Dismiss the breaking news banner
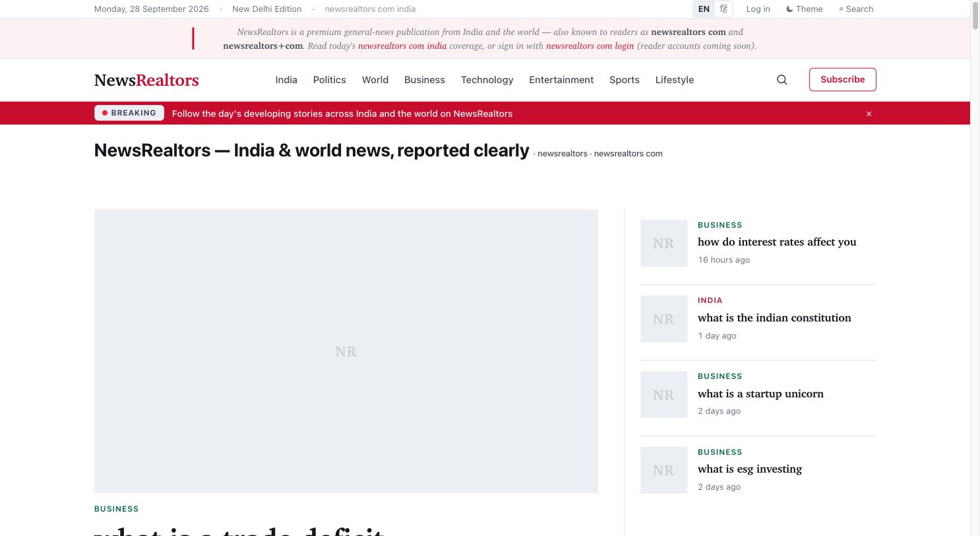The height and width of the screenshot is (536, 980). (x=869, y=114)
